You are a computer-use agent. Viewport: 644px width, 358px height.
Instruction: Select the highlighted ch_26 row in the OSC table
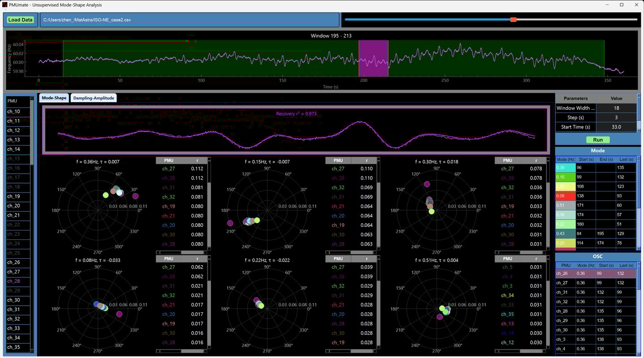(x=596, y=273)
